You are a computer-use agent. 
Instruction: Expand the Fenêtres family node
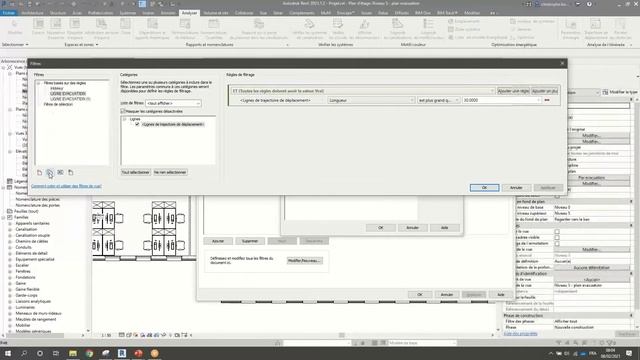point(10,271)
